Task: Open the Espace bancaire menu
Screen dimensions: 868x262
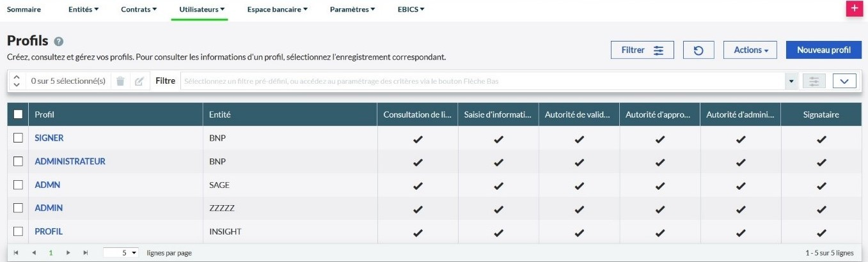Action: (278, 10)
